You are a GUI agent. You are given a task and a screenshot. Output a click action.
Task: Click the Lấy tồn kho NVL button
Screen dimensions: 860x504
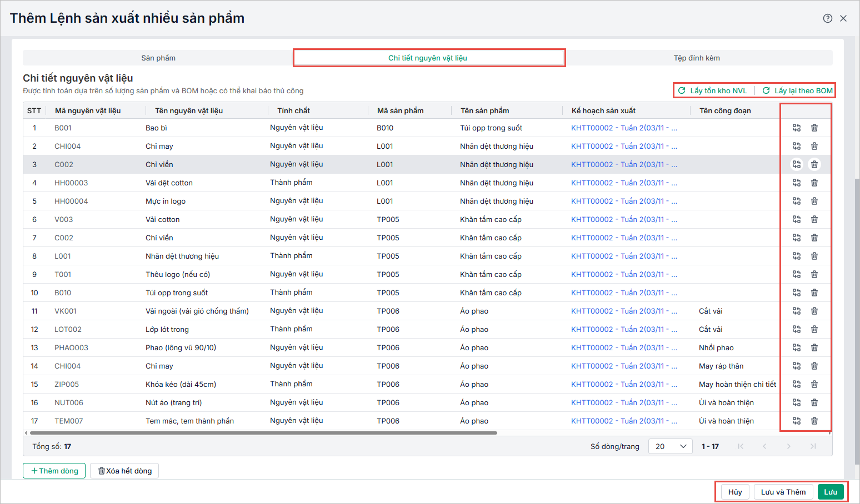(x=713, y=90)
